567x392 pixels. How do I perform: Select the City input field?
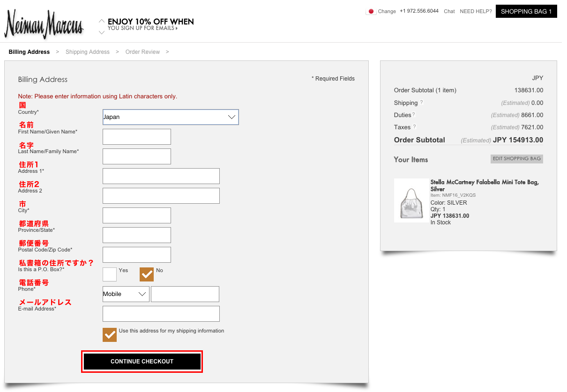[x=137, y=215]
